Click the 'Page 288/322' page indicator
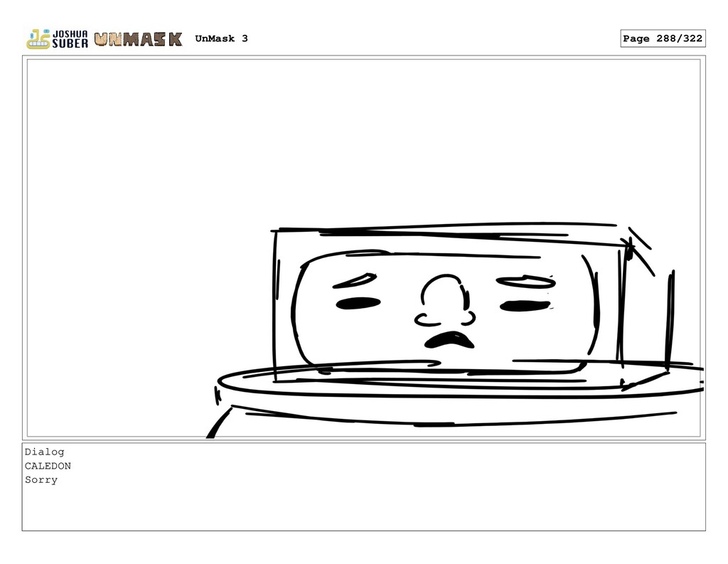Viewport: 728px width, 564px height. (663, 38)
